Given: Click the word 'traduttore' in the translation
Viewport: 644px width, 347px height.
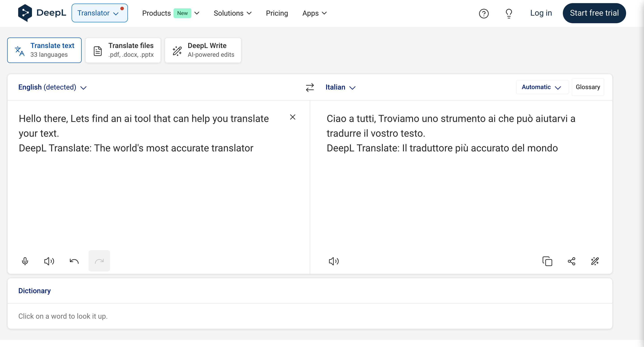Looking at the screenshot, I should tap(431, 148).
